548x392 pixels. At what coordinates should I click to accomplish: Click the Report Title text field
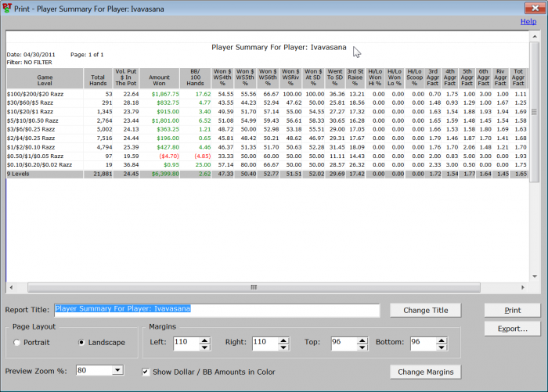(x=215, y=309)
